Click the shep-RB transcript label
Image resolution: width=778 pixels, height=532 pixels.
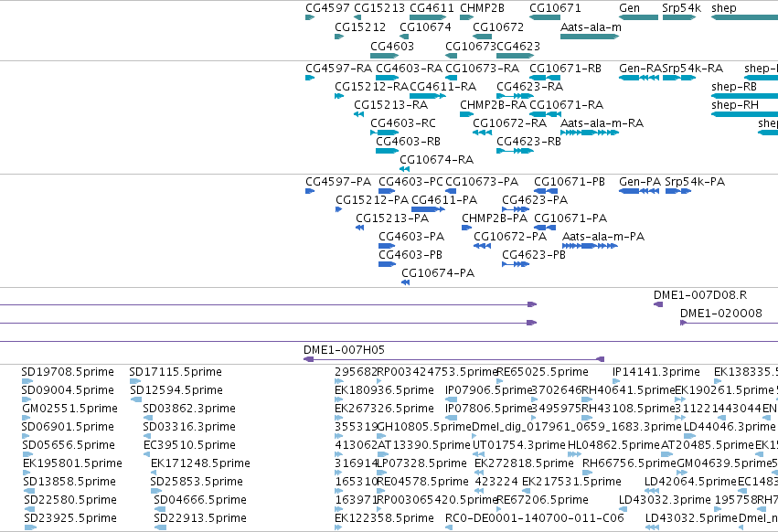click(x=734, y=87)
